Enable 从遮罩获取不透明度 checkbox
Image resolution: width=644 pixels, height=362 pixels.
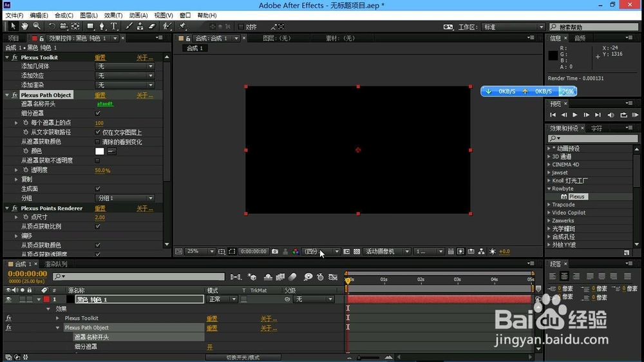point(98,160)
